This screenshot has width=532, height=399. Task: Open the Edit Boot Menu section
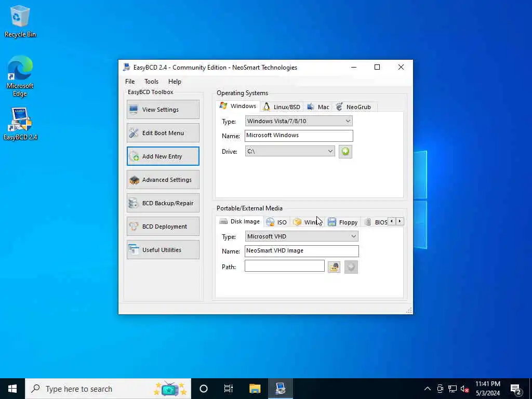[x=163, y=132]
